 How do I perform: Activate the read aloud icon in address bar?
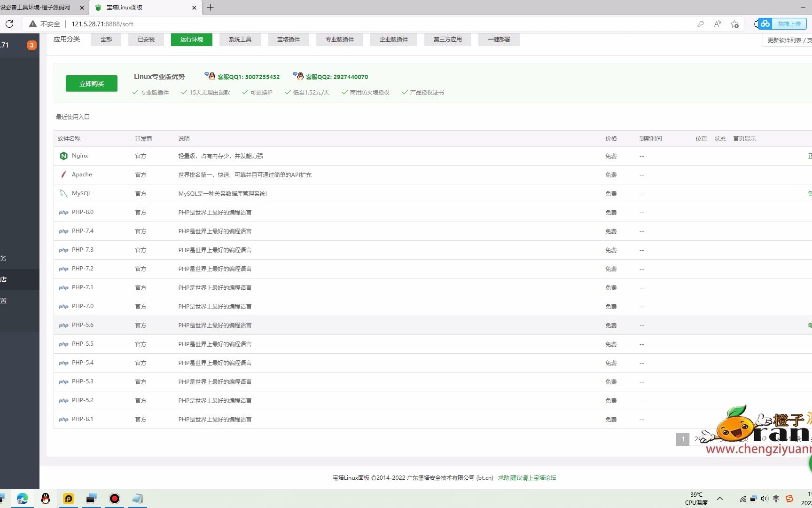click(x=718, y=24)
